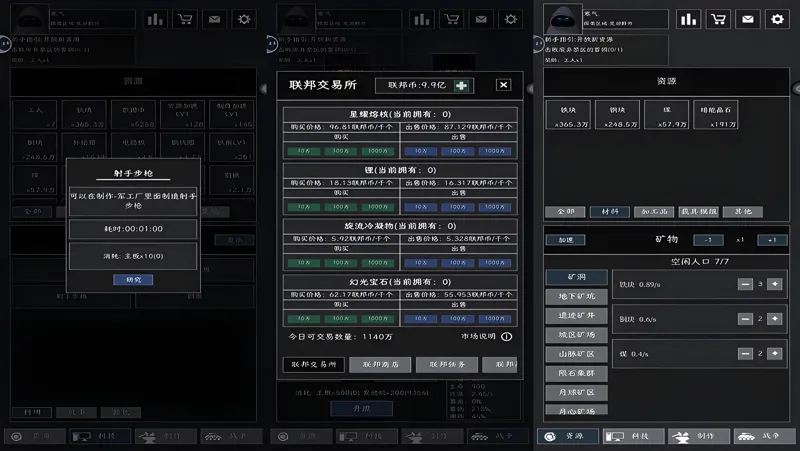Increase 铁块 workers with plus button
800x451 pixels.
[775, 284]
